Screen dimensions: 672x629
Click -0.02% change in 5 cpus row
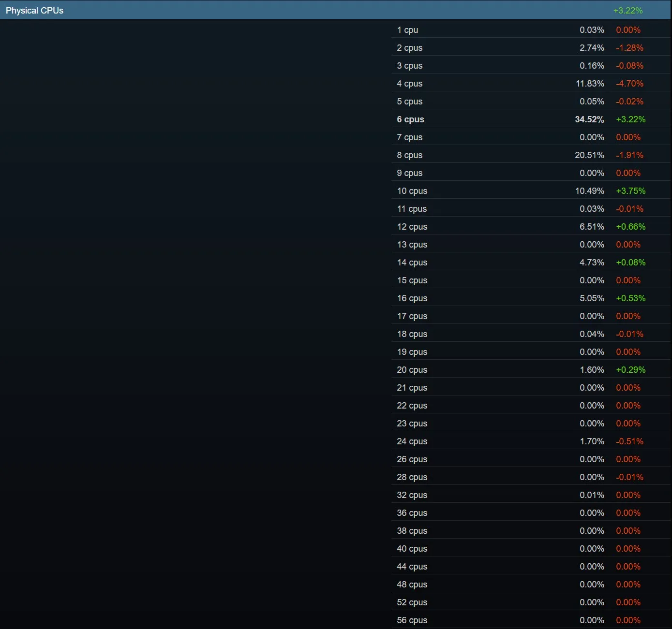coord(629,102)
